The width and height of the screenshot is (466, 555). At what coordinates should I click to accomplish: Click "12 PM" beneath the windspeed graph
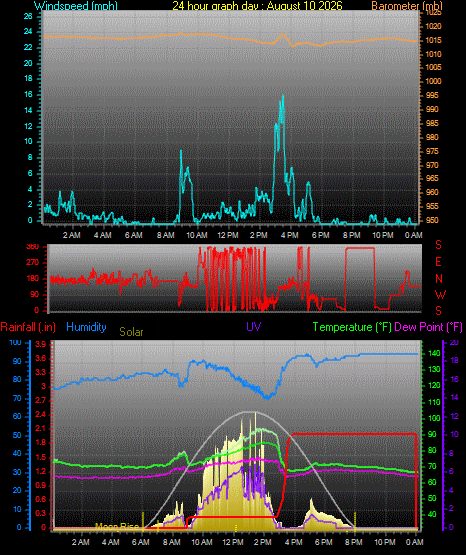[x=228, y=235]
